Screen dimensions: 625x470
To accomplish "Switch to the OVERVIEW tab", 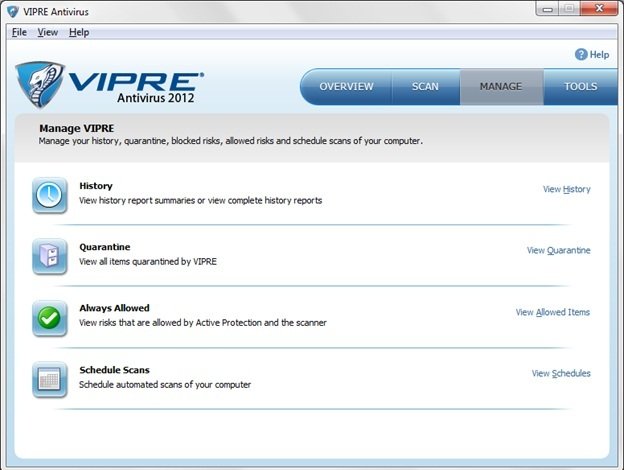I will 346,87.
